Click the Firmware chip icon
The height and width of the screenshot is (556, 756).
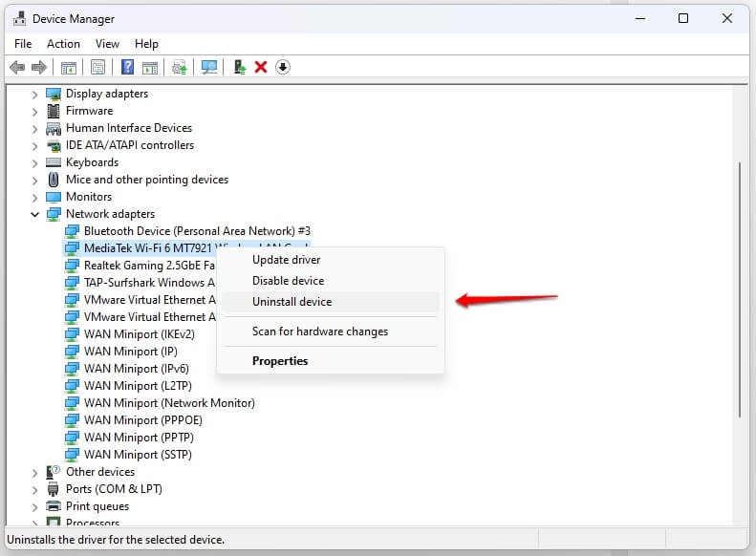(x=54, y=111)
